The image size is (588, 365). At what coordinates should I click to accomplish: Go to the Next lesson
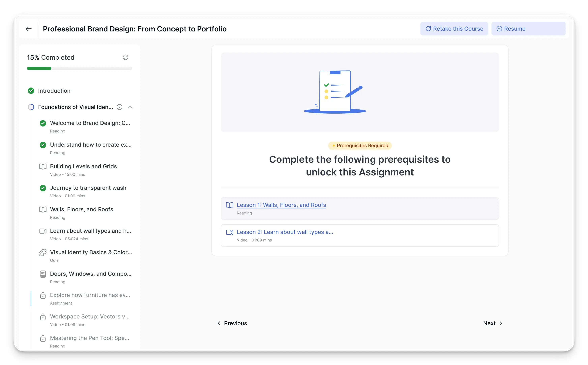[x=492, y=323]
